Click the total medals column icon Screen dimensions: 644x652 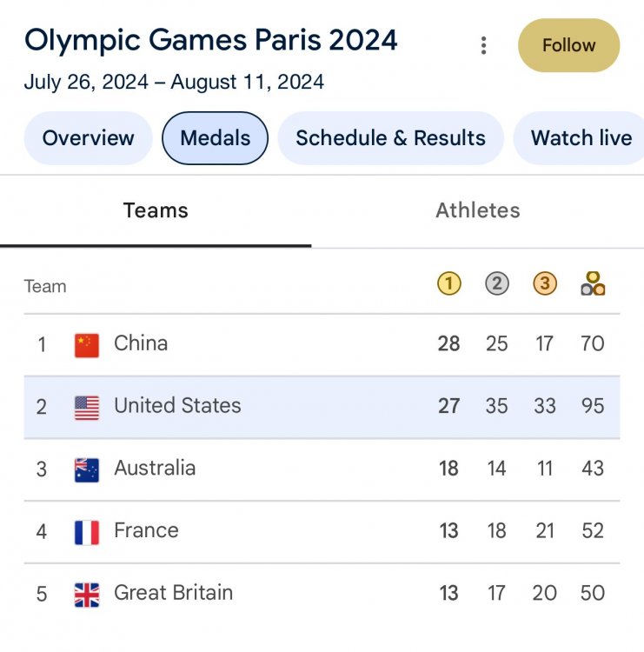point(593,284)
